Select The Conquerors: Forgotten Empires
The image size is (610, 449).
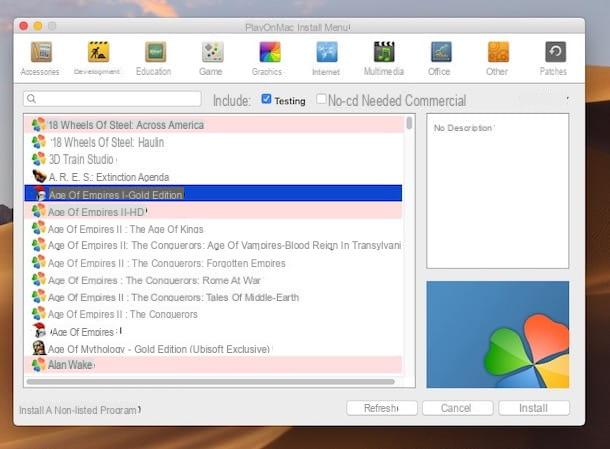[213, 263]
